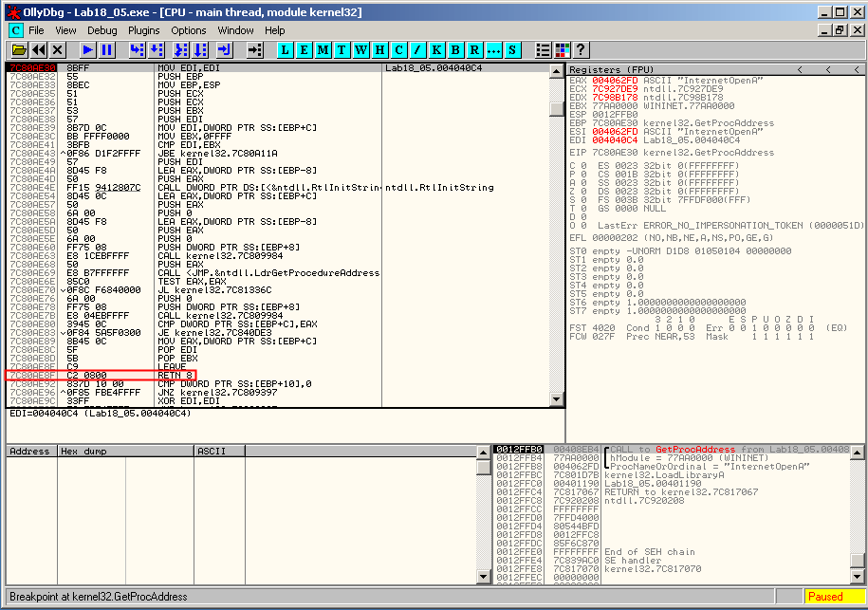Pause execution using the toolbar pause icon

pyautogui.click(x=106, y=49)
